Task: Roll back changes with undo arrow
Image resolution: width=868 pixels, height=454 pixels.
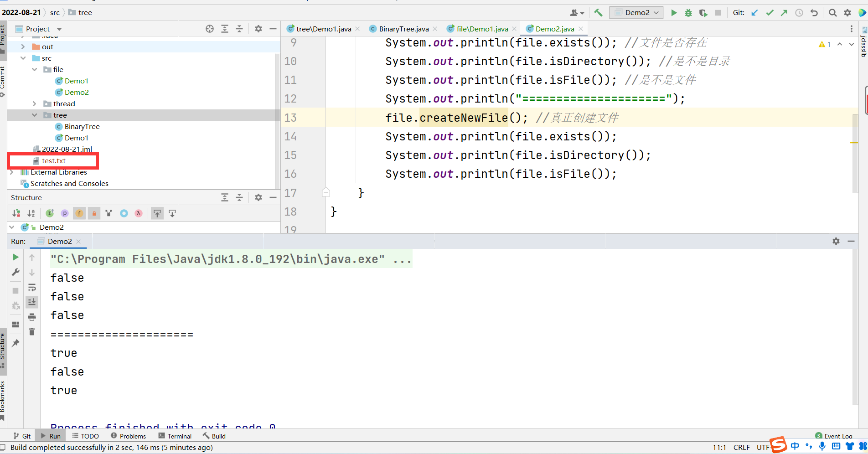Action: point(814,13)
